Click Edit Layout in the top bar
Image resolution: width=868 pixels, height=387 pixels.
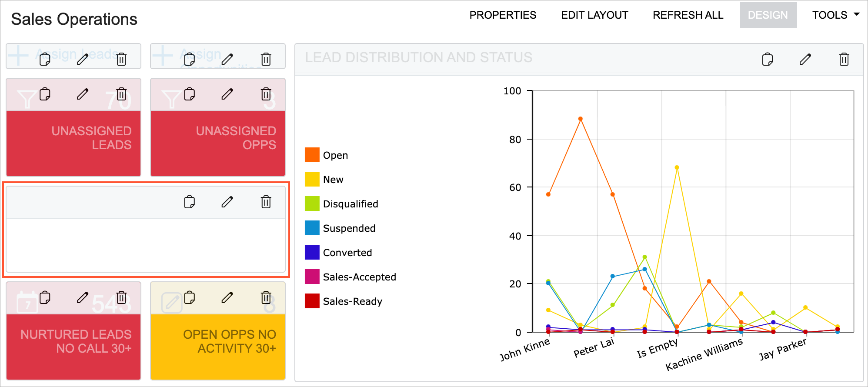594,15
